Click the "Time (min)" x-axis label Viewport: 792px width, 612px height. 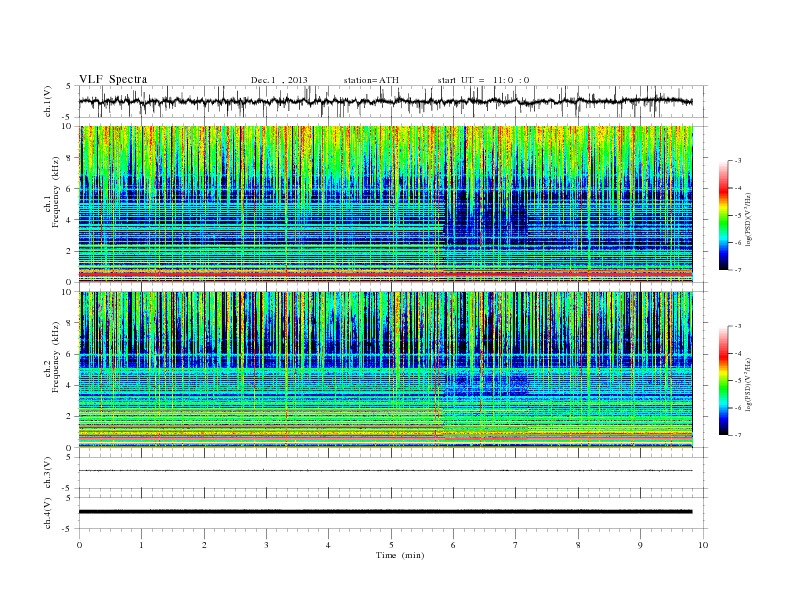tap(400, 555)
